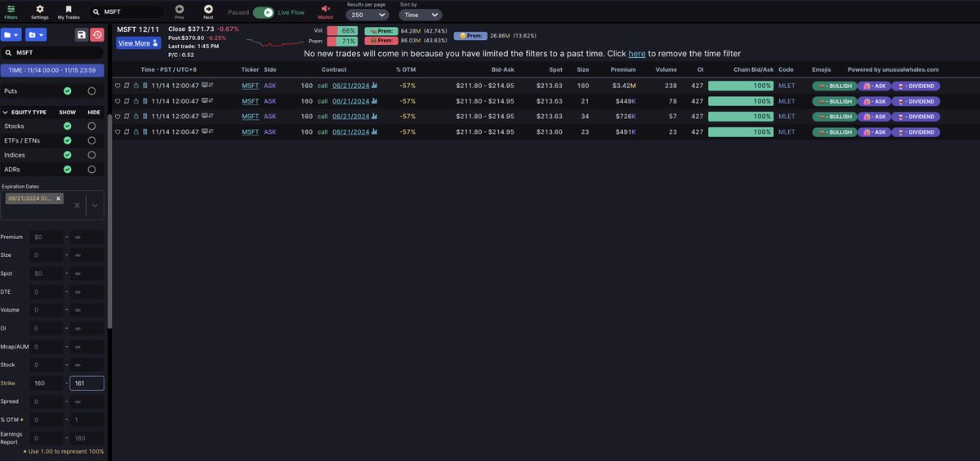Click the repost icon on the $449K row
The image size is (980, 461).
[127, 101]
